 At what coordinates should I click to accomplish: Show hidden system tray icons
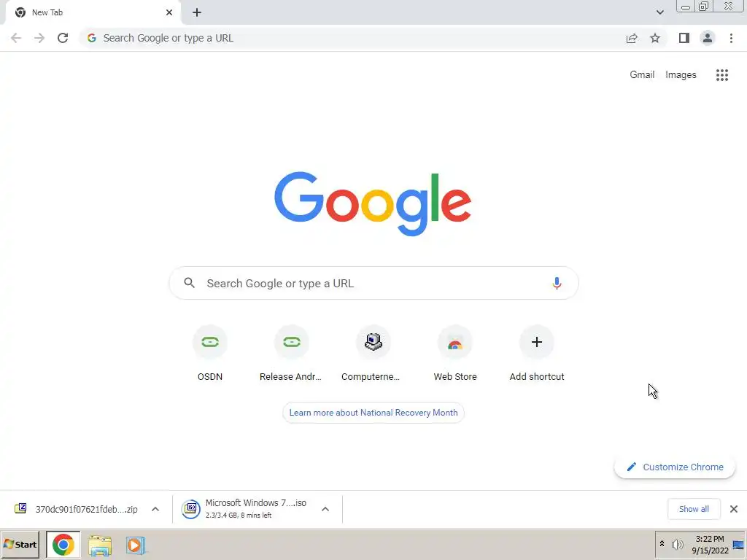662,544
